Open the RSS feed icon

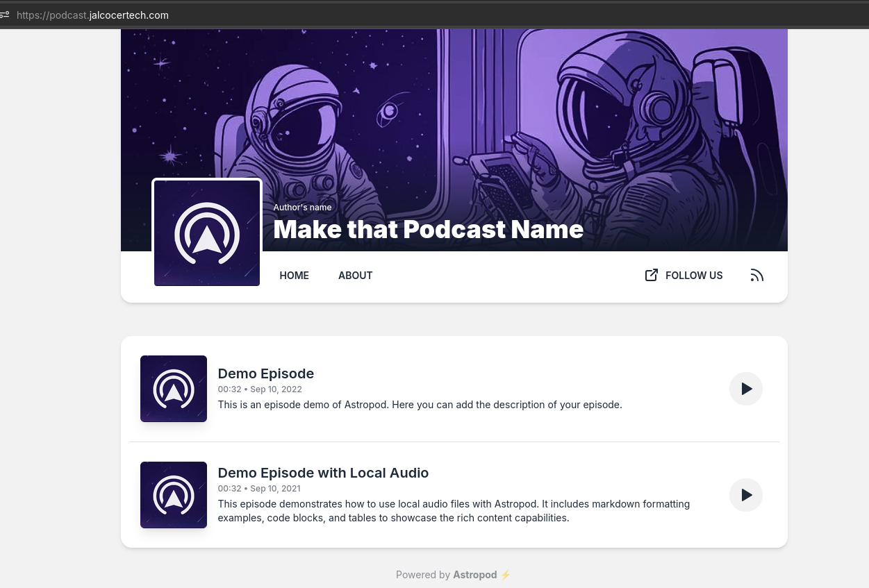[756, 276]
